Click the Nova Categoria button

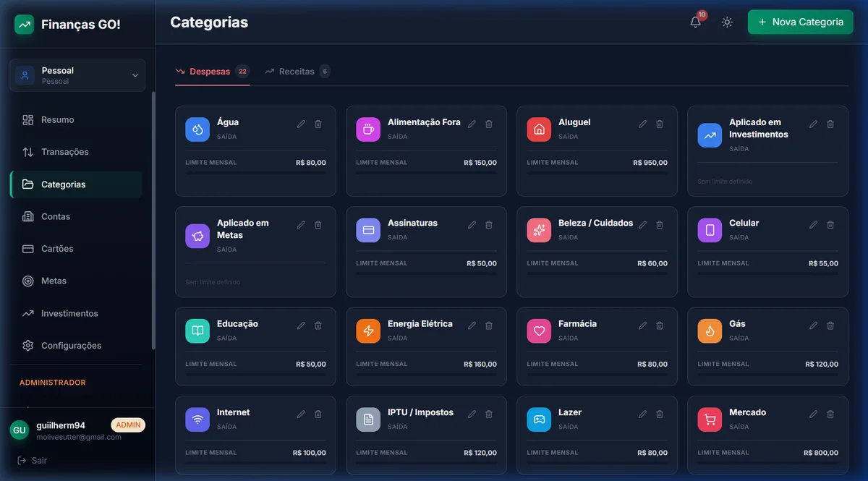click(800, 22)
